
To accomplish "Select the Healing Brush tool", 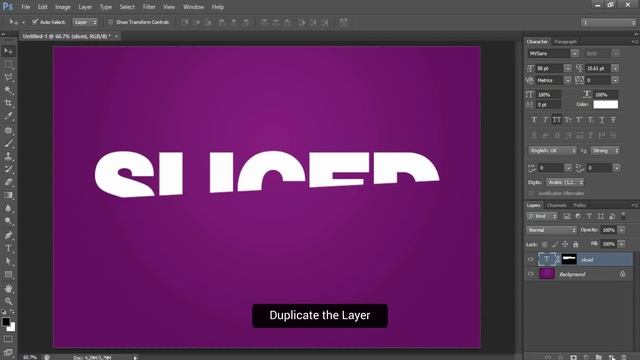I will (8, 130).
